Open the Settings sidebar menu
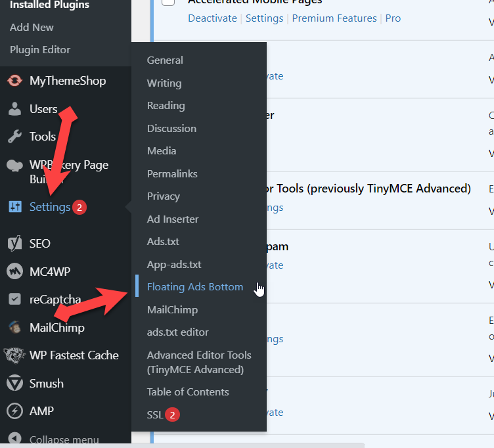The image size is (494, 448). [49, 207]
